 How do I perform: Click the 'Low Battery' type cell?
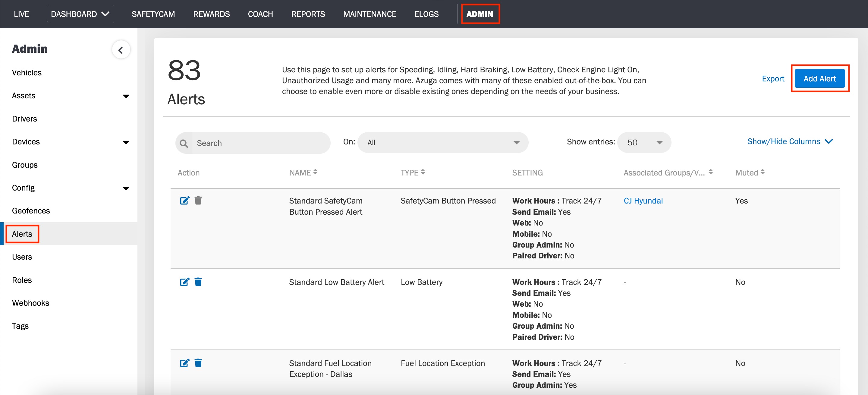point(421,282)
